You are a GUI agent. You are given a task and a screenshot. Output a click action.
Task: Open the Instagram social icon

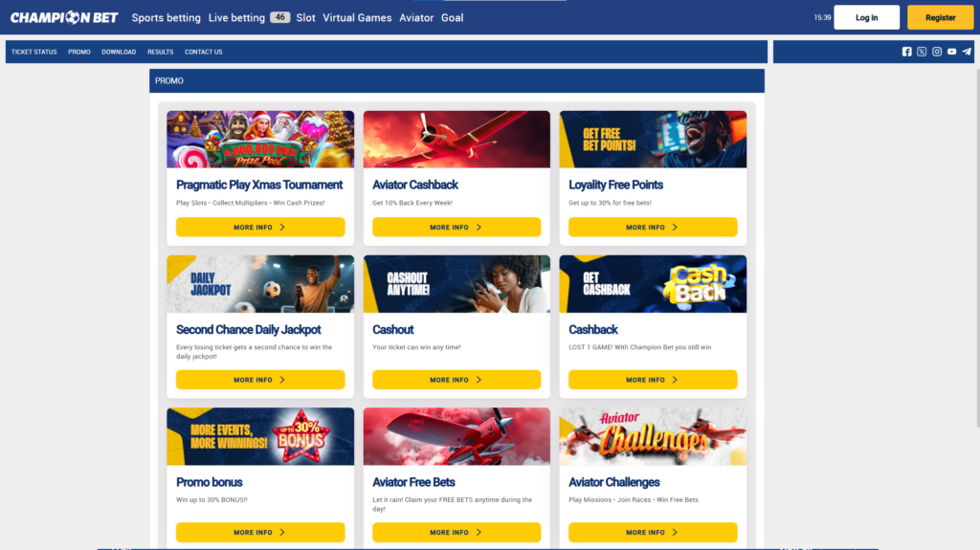tap(936, 52)
